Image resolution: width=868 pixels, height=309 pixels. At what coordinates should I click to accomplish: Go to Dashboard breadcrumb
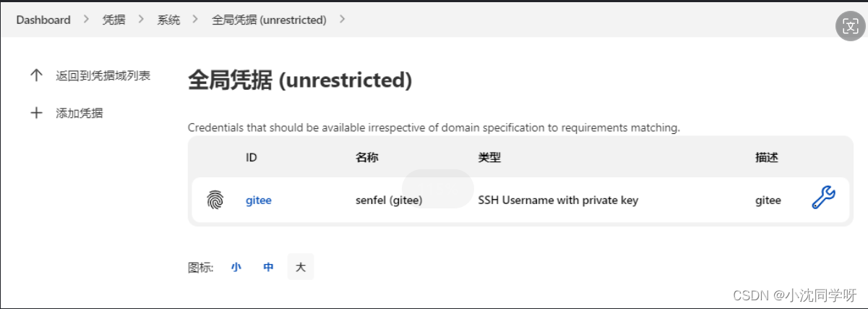click(x=43, y=20)
